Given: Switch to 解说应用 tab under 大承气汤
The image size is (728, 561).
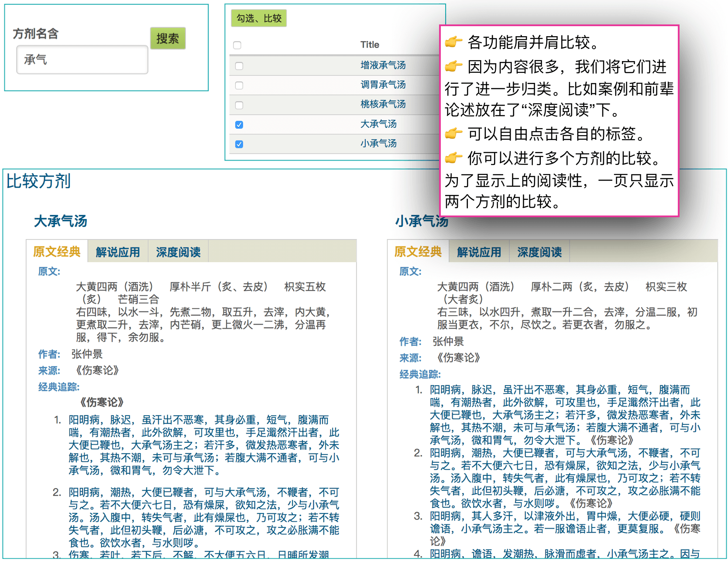Looking at the screenshot, I should (x=118, y=252).
